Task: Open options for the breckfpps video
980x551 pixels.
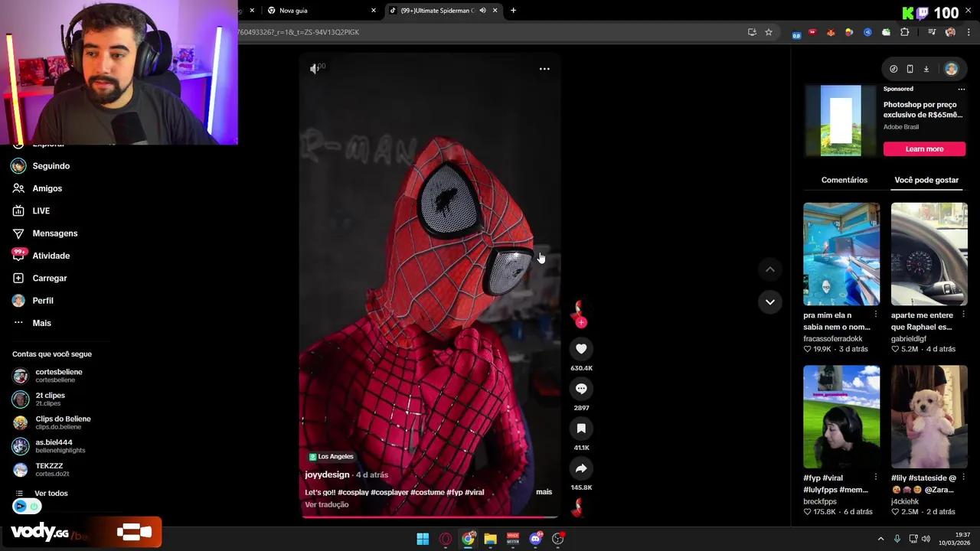Action: pos(876,478)
